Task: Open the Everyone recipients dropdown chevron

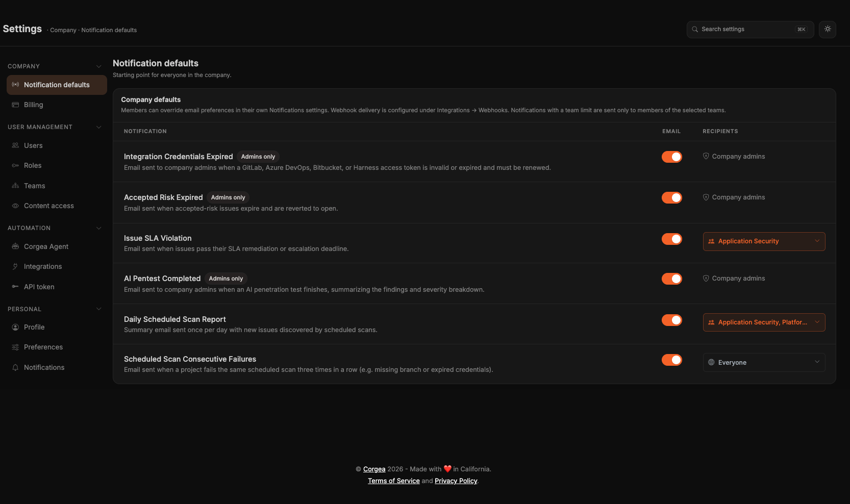Action: (x=817, y=362)
